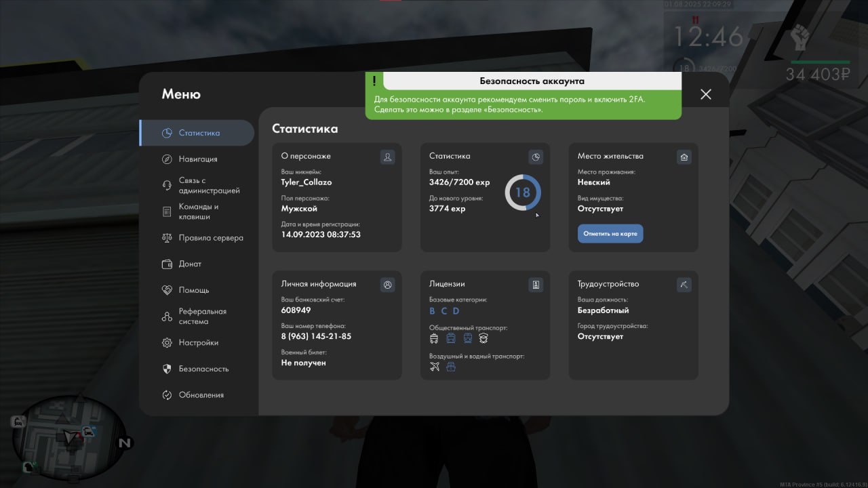Click the Не получен military ticket value

pyautogui.click(x=304, y=363)
